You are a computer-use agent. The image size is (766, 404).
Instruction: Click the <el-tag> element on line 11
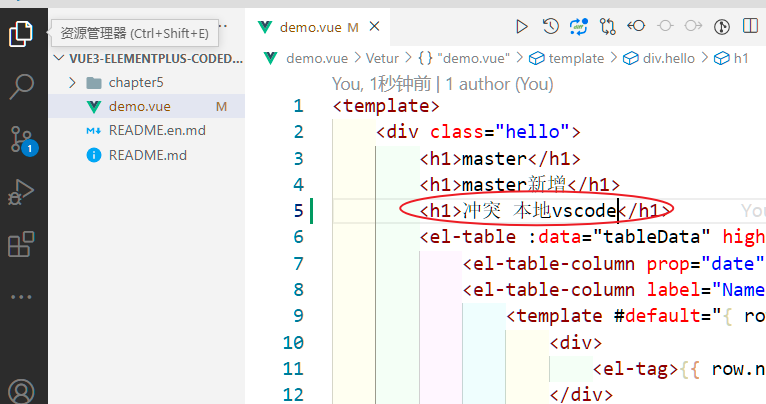click(x=635, y=369)
